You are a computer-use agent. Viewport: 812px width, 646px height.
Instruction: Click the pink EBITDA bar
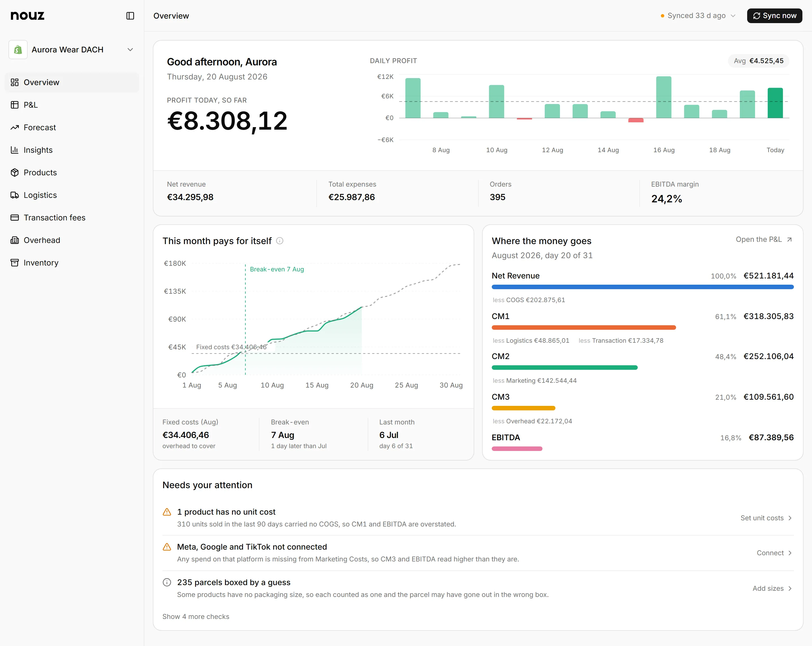click(x=517, y=449)
